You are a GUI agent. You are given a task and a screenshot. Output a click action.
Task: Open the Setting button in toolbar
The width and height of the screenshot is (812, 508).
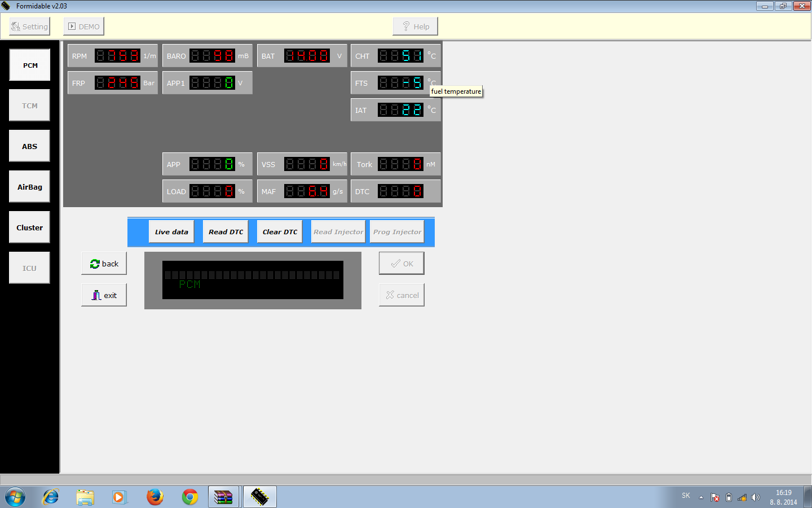[x=29, y=27]
